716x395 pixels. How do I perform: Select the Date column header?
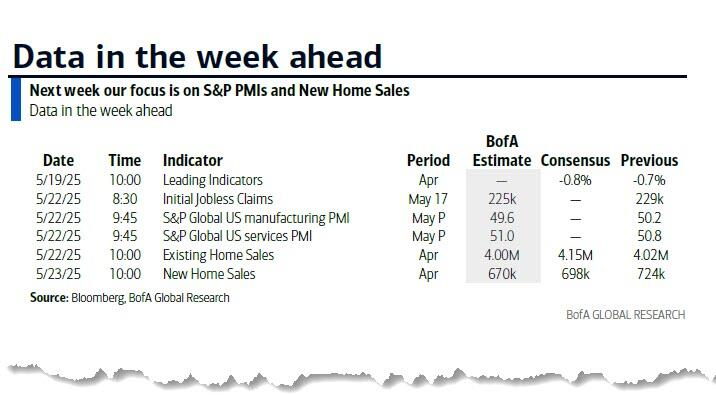click(x=58, y=160)
